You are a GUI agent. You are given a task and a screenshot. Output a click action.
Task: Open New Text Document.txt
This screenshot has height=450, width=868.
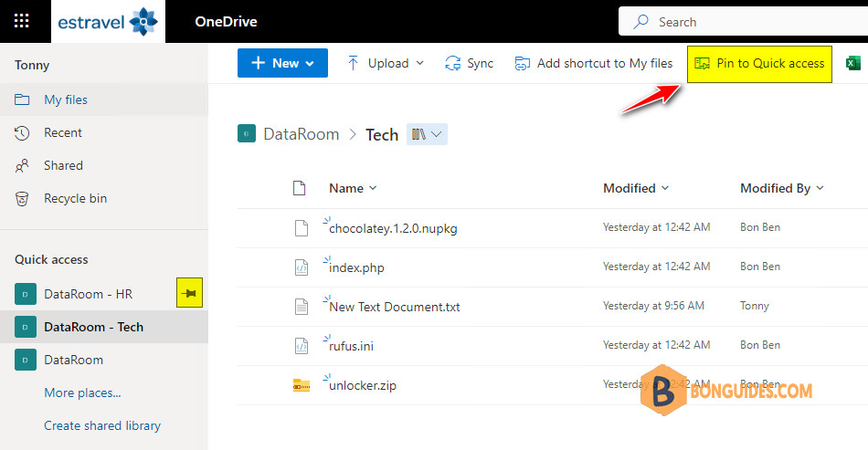pos(394,307)
